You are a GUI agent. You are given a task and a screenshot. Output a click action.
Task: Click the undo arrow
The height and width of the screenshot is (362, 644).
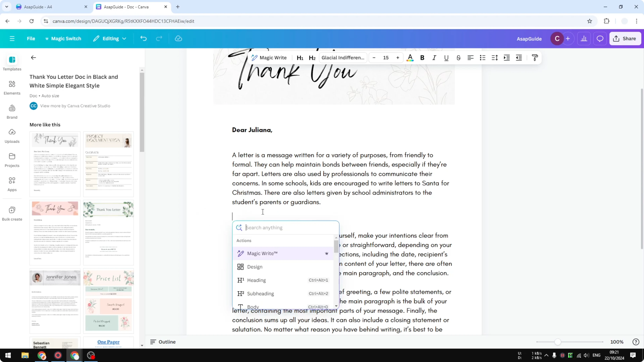(143, 38)
